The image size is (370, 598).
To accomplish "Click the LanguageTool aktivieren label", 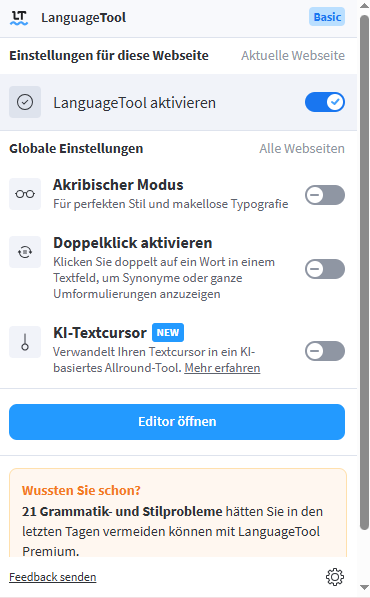I will 135,103.
